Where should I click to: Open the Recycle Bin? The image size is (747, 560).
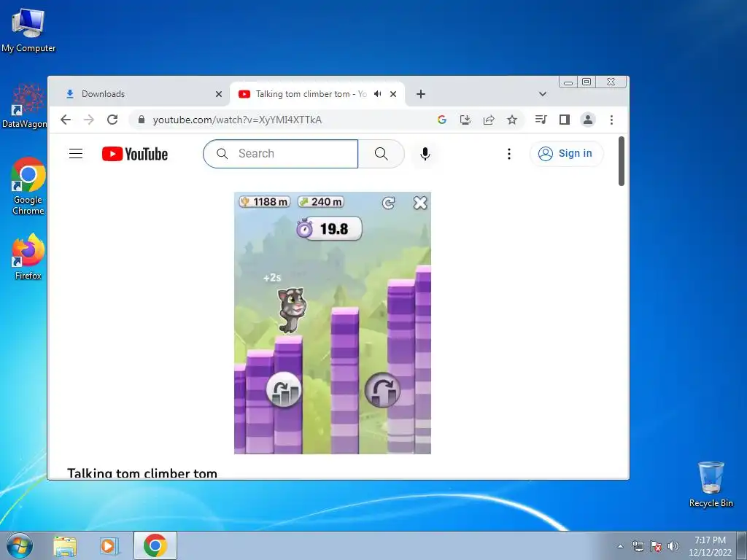click(x=711, y=484)
